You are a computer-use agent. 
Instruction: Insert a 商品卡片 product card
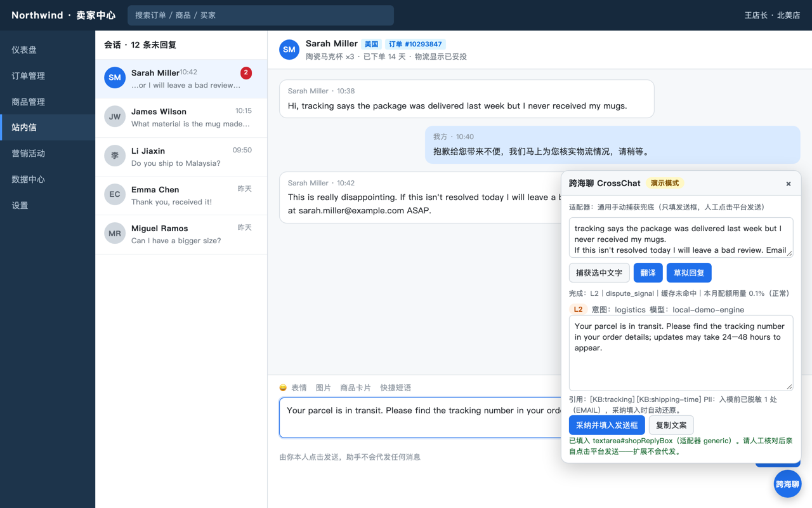click(355, 388)
